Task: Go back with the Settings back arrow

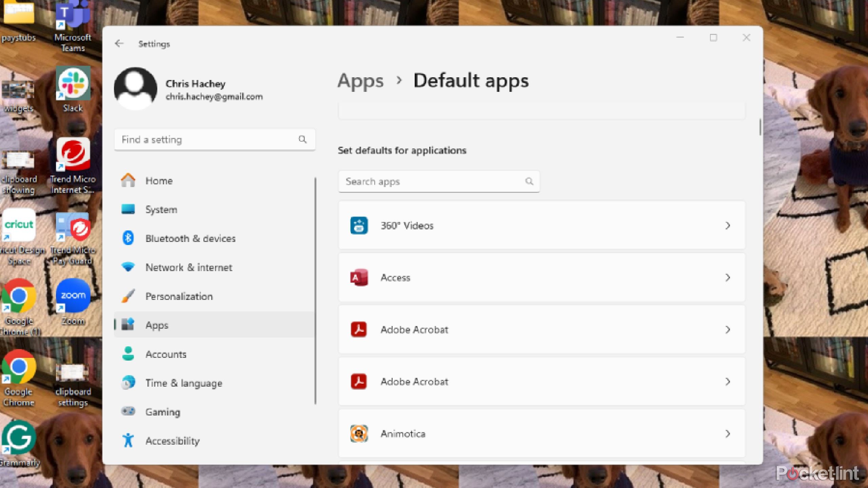Action: tap(119, 44)
